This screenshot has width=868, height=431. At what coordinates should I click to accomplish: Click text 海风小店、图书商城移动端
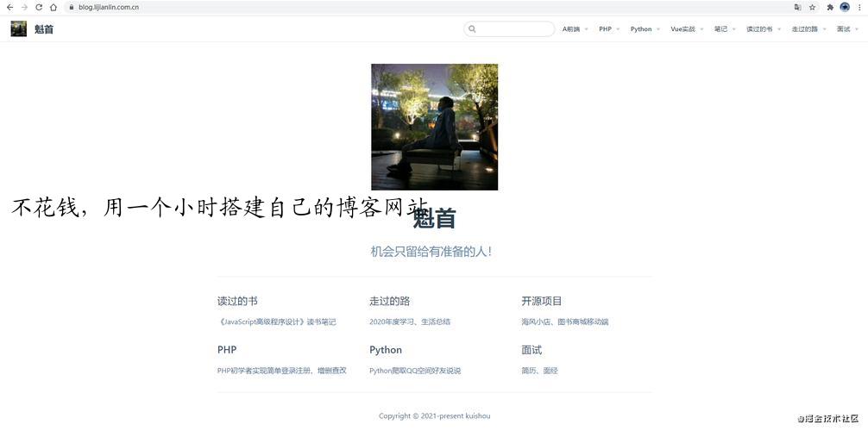click(564, 322)
